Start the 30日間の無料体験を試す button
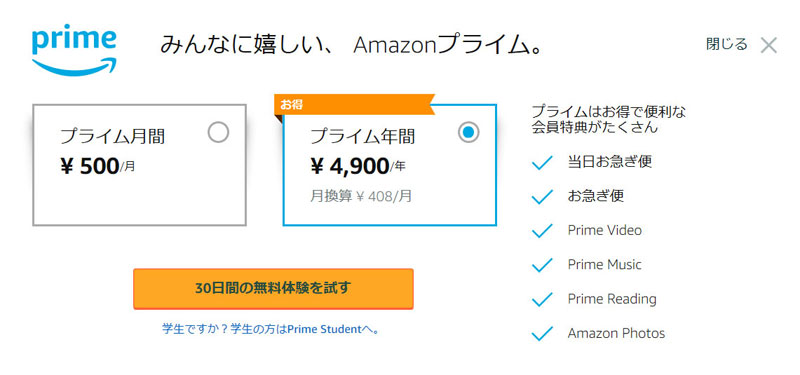 pyautogui.click(x=273, y=289)
